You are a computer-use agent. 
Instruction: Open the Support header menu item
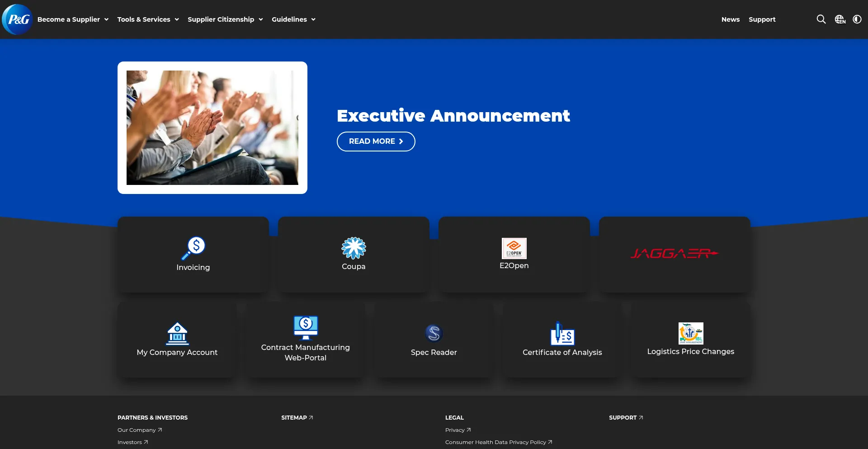(x=762, y=19)
